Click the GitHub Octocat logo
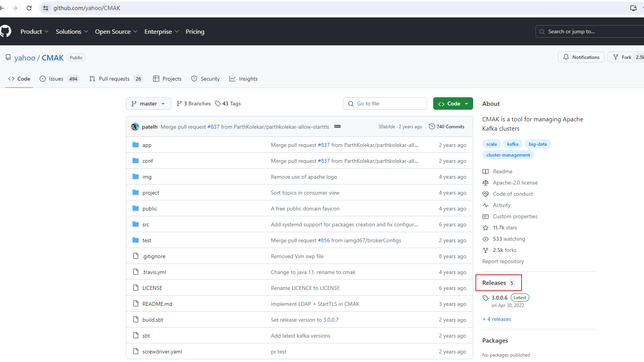644x362 pixels. tap(5, 31)
